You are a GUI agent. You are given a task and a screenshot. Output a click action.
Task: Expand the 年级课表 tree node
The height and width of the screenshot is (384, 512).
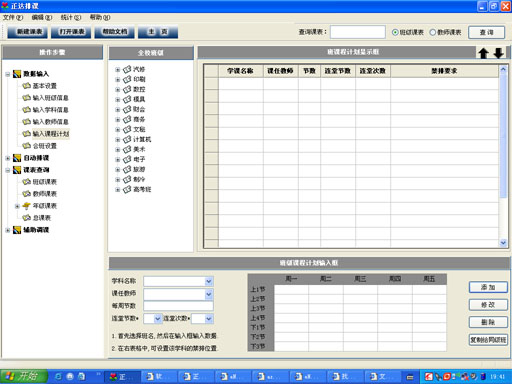pos(17,206)
